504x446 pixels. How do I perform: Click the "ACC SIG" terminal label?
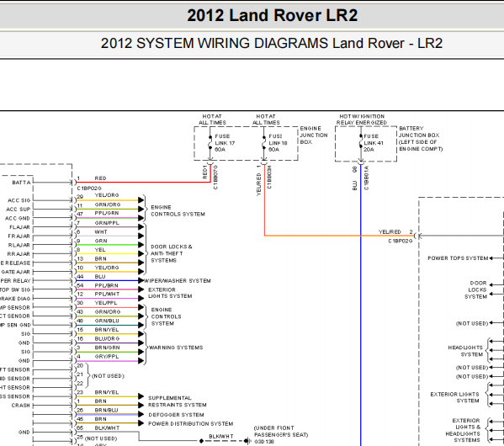pyautogui.click(x=19, y=200)
